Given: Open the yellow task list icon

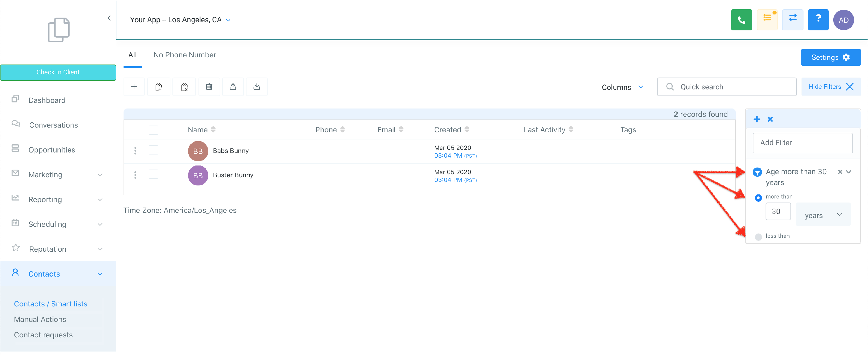Looking at the screenshot, I should pos(767,20).
